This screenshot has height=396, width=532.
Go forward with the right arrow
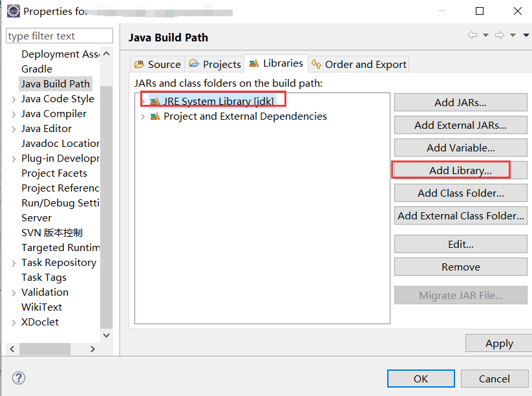(x=500, y=35)
